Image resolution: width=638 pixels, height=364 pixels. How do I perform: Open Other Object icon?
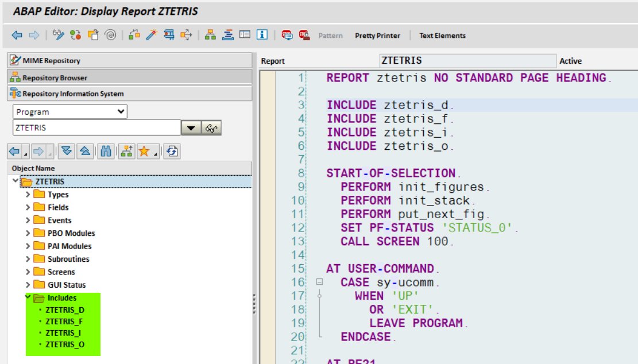coord(93,36)
